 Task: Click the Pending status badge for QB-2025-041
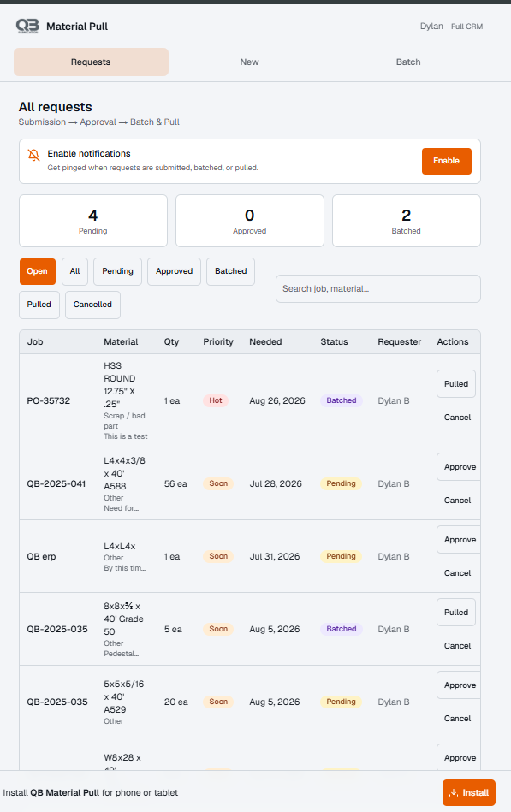(x=341, y=483)
